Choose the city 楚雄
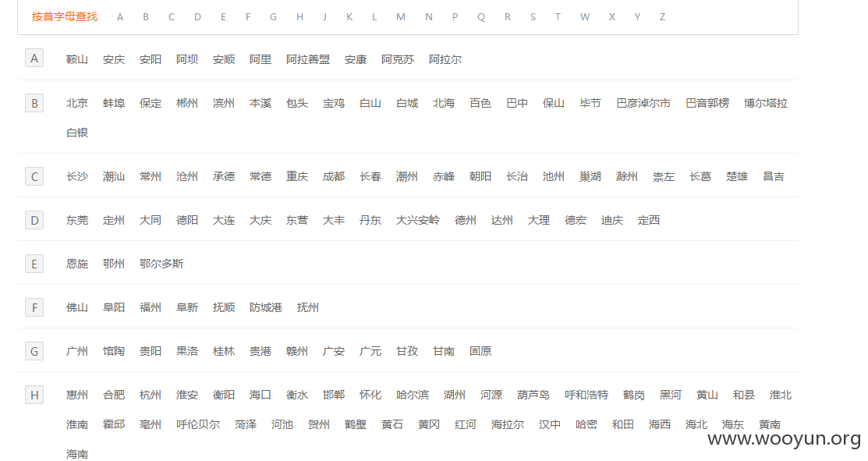The image size is (868, 461). click(737, 176)
